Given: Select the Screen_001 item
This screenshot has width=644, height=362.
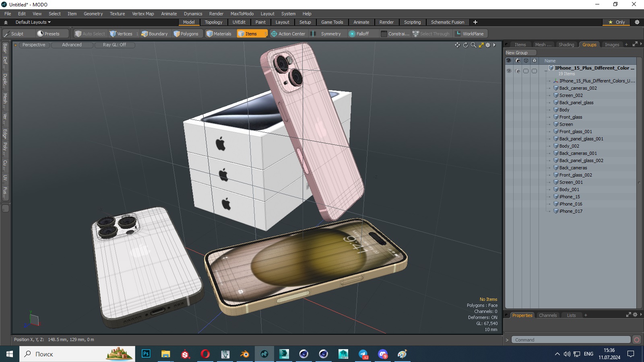Looking at the screenshot, I should (571, 182).
